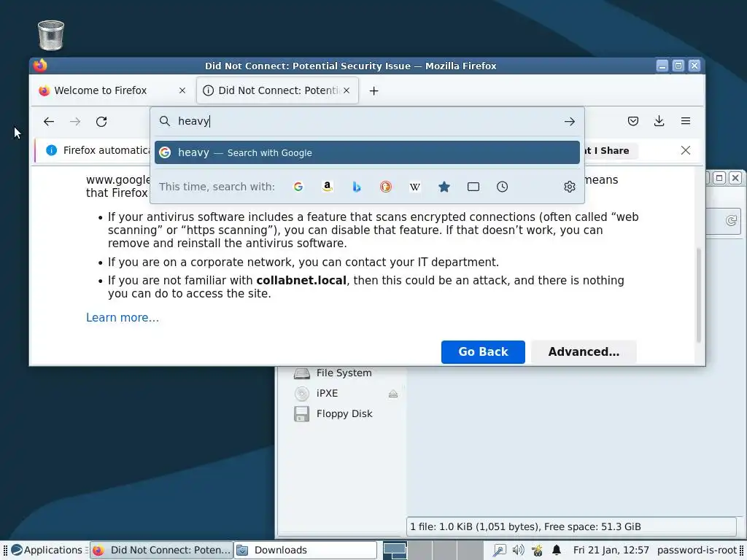Search this time with Google icon
Image resolution: width=747 pixels, height=560 pixels.
298,187
